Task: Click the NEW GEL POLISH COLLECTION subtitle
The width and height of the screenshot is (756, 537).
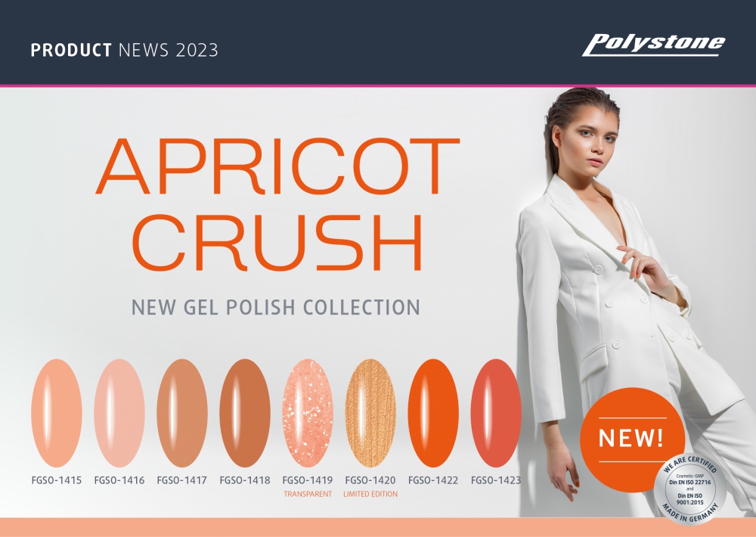Action: coord(276,307)
